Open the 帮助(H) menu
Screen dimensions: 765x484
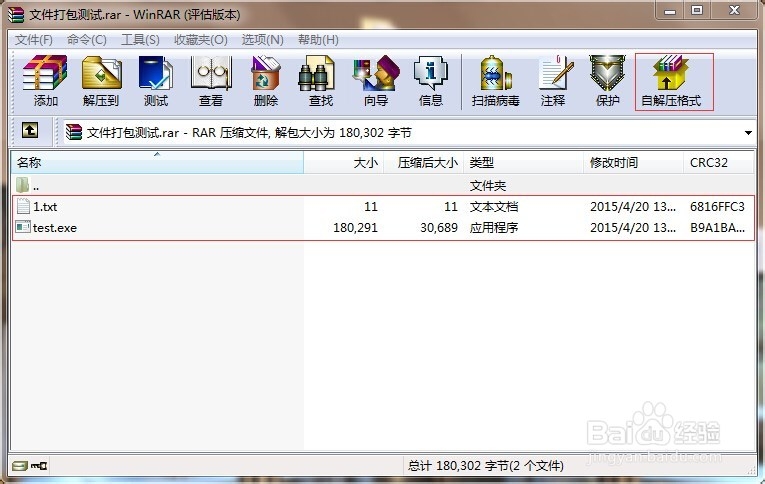(x=318, y=40)
